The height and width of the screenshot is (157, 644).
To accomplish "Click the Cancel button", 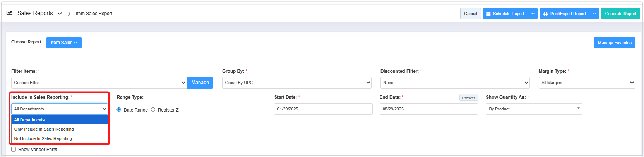I will click(x=470, y=14).
